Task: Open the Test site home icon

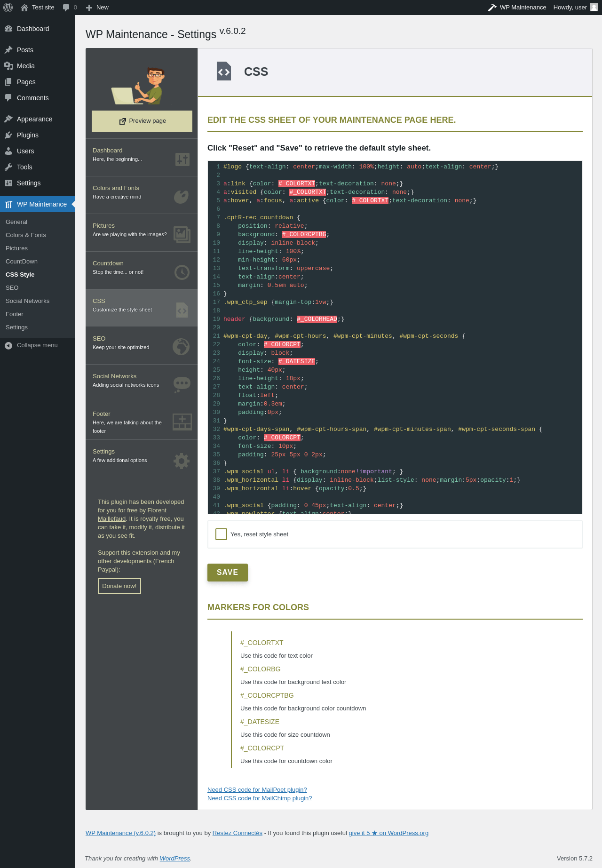Action: point(24,8)
